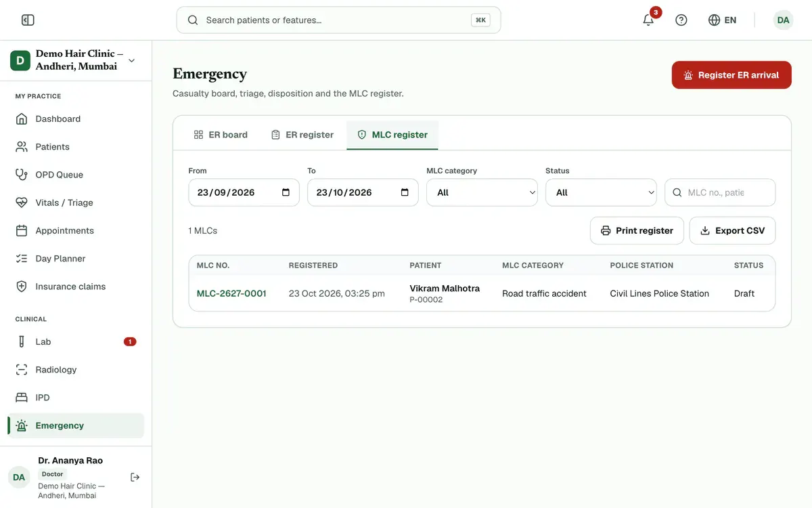812x508 pixels.
Task: Click the From date field 23/09/2026
Action: [x=244, y=192]
